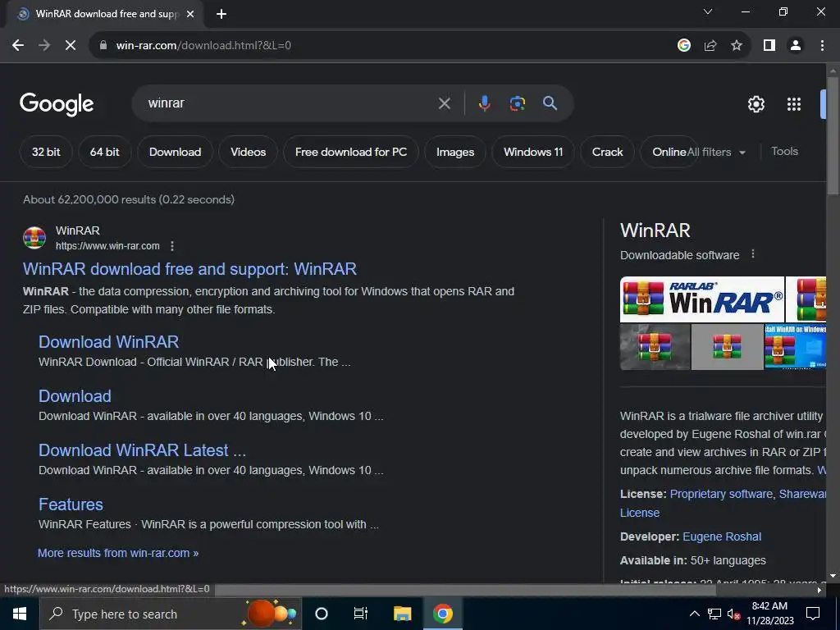840x630 pixels.
Task: Click the browser back arrow
Action: pyautogui.click(x=18, y=46)
